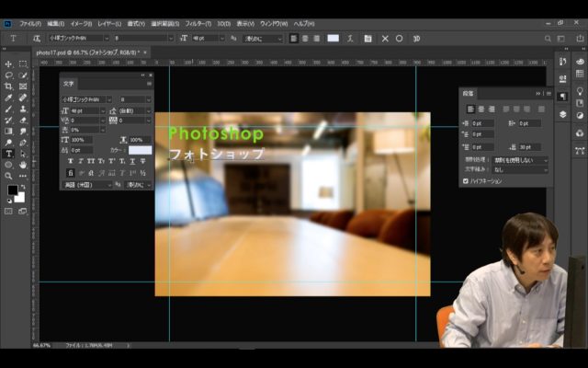Select the Horizontal Type tool
The image size is (588, 368).
click(x=9, y=154)
